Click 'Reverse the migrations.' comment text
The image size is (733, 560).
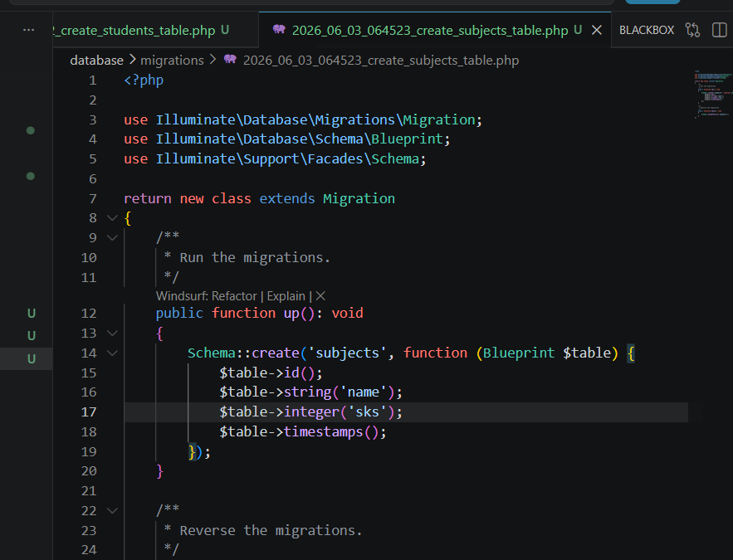[271, 531]
